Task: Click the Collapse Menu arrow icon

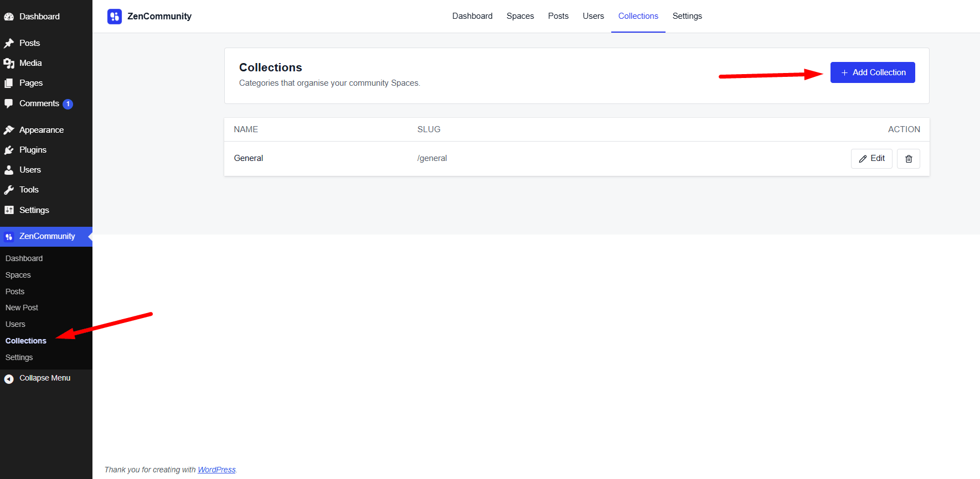Action: tap(9, 379)
